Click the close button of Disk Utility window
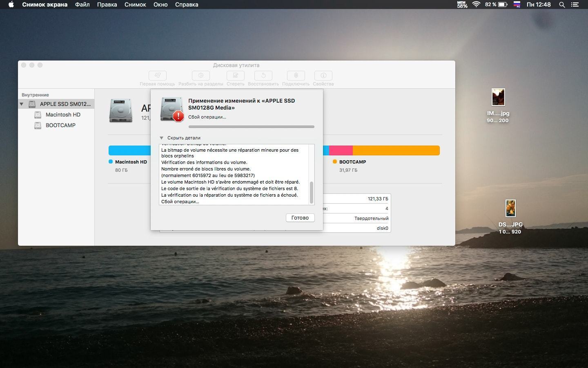 coord(24,65)
